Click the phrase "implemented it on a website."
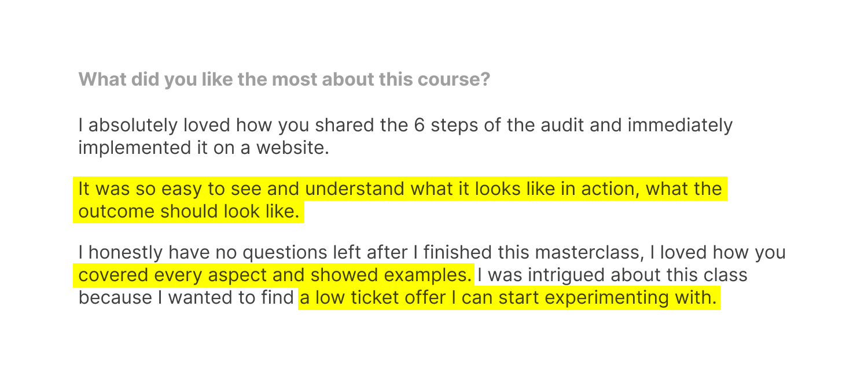 point(204,148)
